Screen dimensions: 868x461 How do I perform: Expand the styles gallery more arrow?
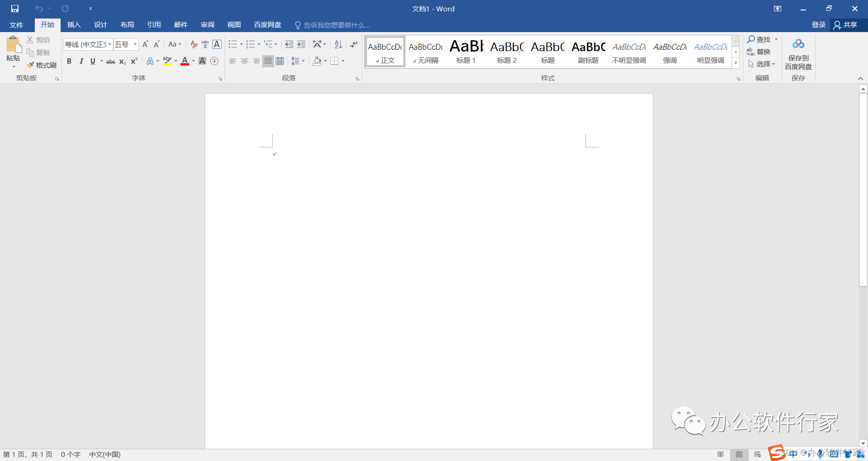[x=736, y=63]
